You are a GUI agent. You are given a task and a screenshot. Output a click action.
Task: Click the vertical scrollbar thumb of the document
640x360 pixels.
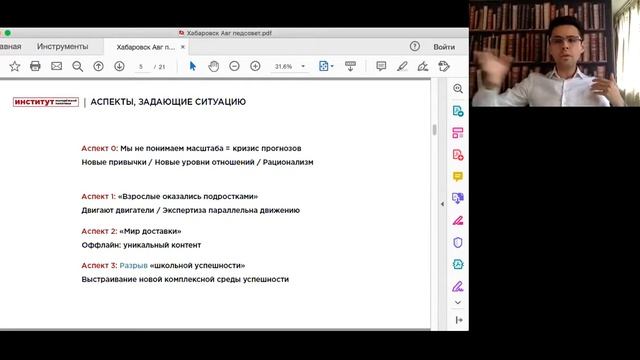[434, 129]
